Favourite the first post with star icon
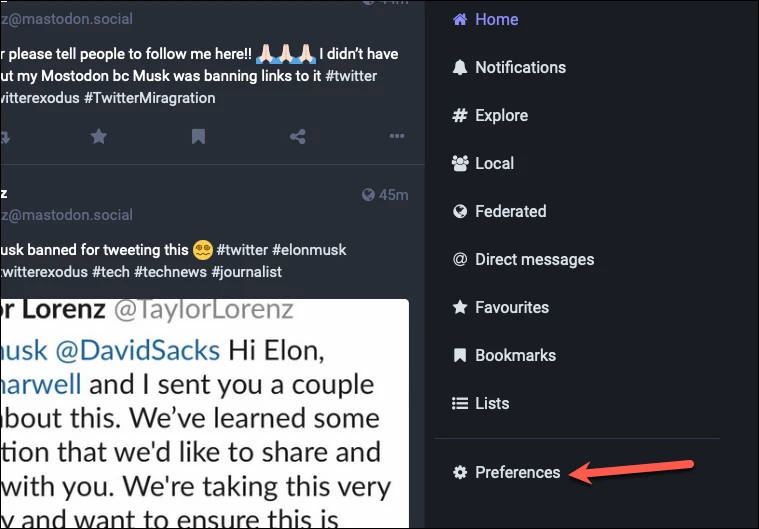The height and width of the screenshot is (529, 759). [99, 136]
